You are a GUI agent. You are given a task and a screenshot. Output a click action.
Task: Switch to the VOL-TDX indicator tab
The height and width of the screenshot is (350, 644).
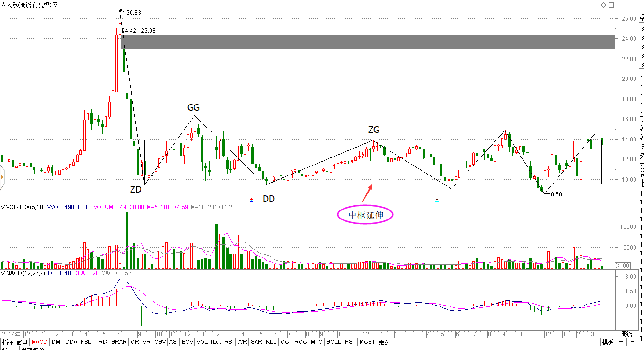209,342
